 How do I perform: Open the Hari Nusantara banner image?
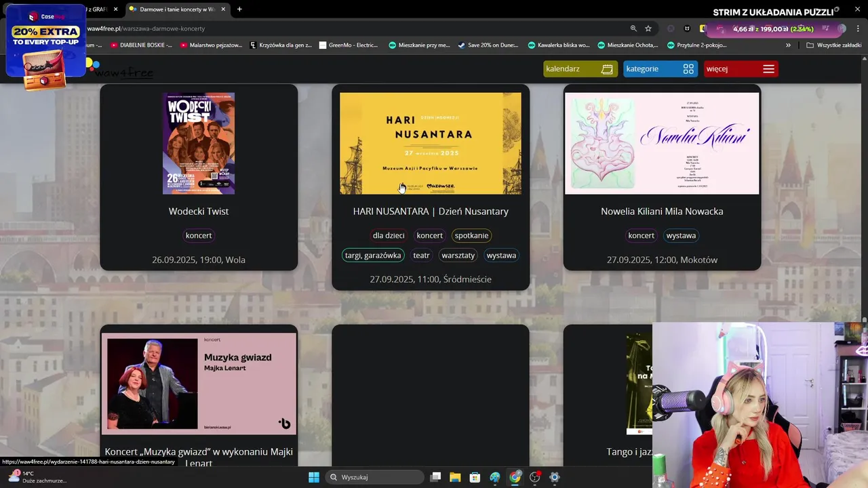pyautogui.click(x=431, y=144)
